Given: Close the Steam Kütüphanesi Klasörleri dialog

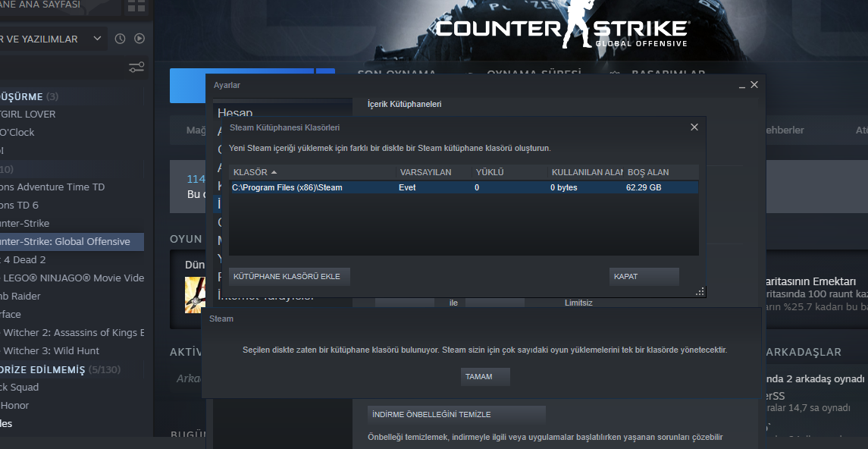Looking at the screenshot, I should tap(694, 127).
